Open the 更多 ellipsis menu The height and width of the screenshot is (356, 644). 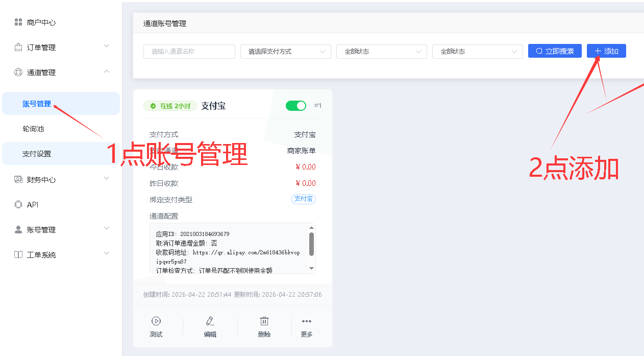click(306, 321)
